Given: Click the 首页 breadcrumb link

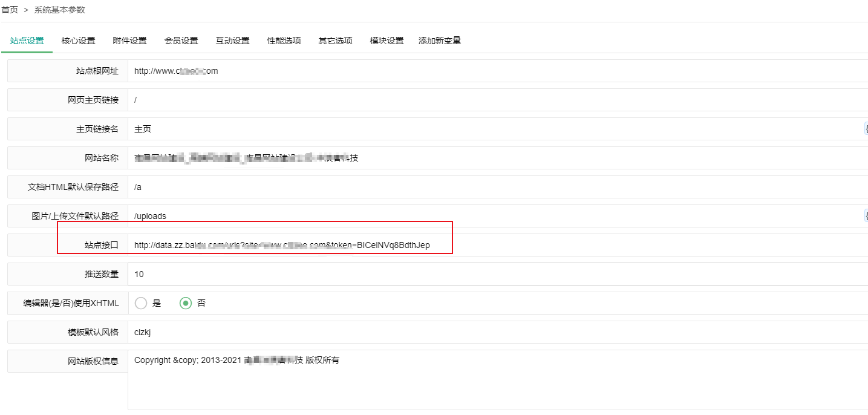Looking at the screenshot, I should (x=10, y=10).
